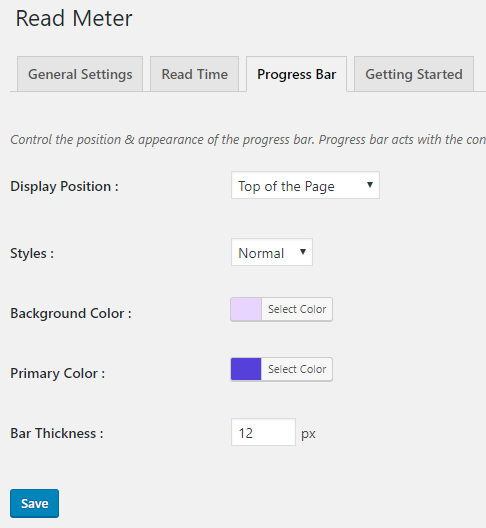Switch to the General Settings tab
486x528 pixels.
(80, 74)
